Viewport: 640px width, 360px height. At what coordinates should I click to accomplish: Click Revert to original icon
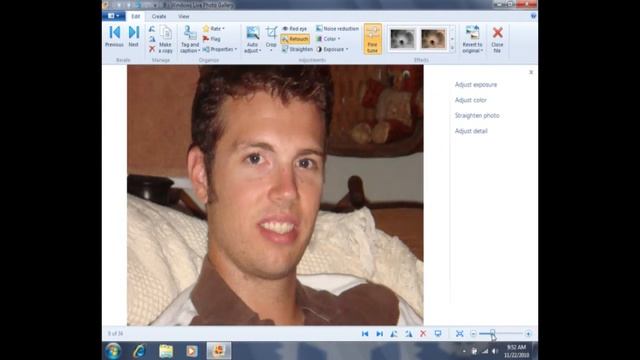click(473, 33)
